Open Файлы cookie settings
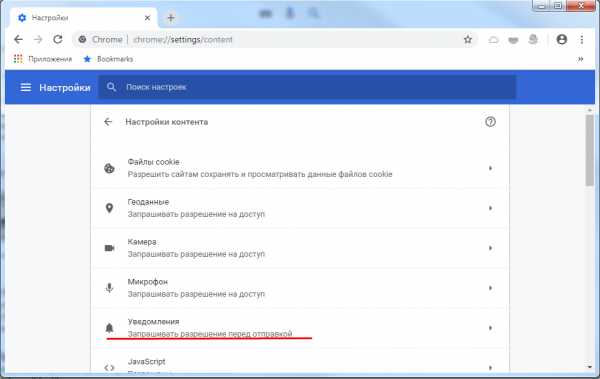The width and height of the screenshot is (600, 379). [300, 168]
